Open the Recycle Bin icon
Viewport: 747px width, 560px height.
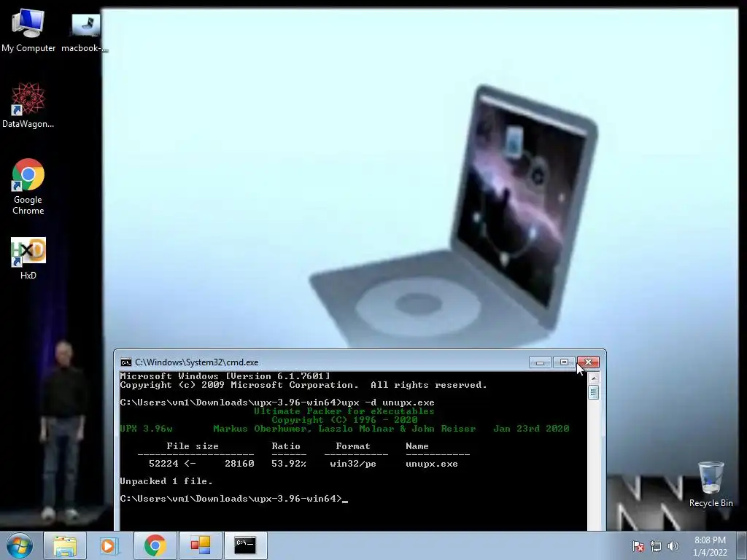(711, 484)
